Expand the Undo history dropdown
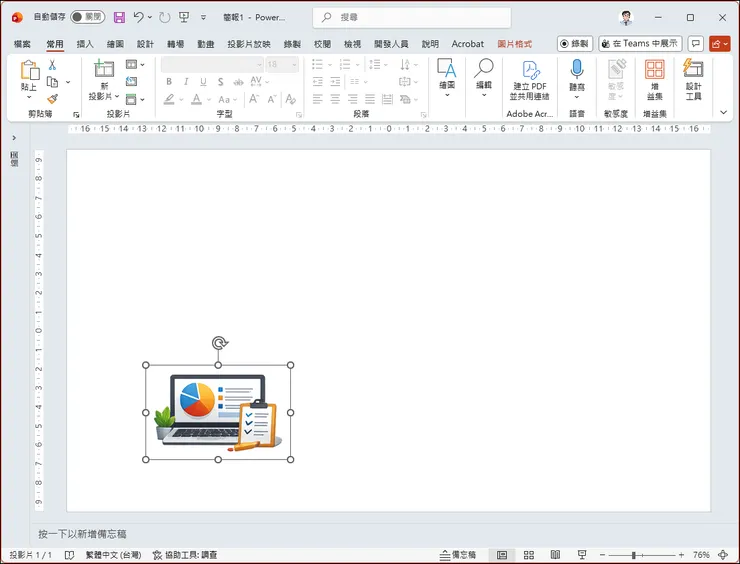This screenshot has height=564, width=740. pos(150,17)
